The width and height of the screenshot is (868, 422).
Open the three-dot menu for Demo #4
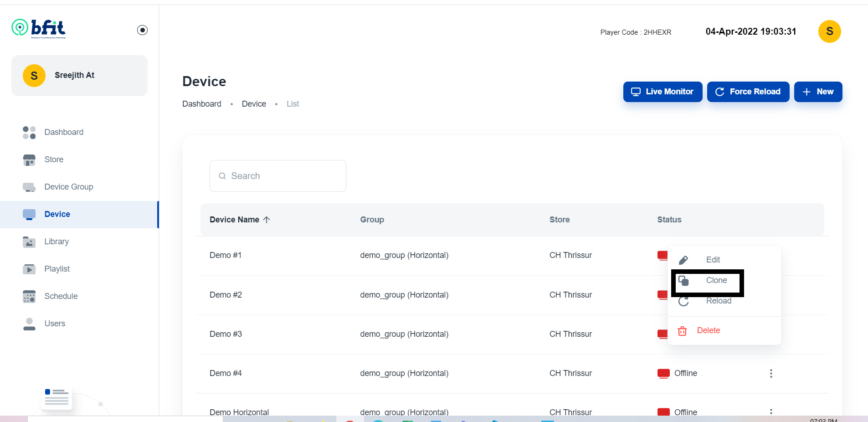[771, 374]
